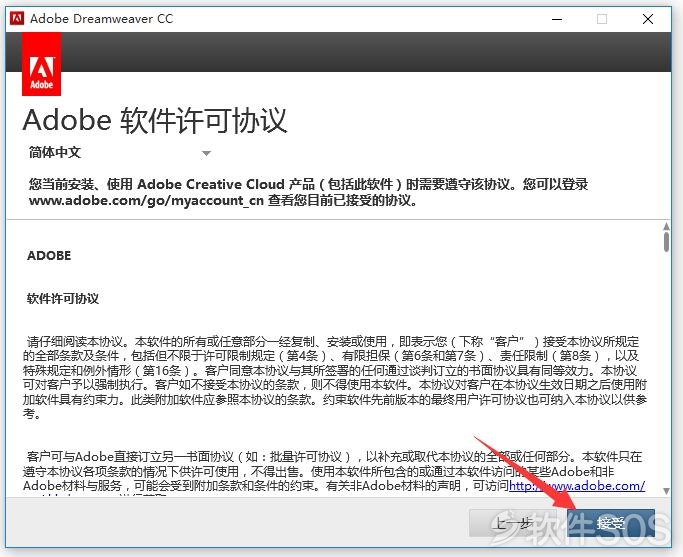Click the 'Adobe 软件许可协议' heading
The width and height of the screenshot is (683, 557).
[x=155, y=120]
